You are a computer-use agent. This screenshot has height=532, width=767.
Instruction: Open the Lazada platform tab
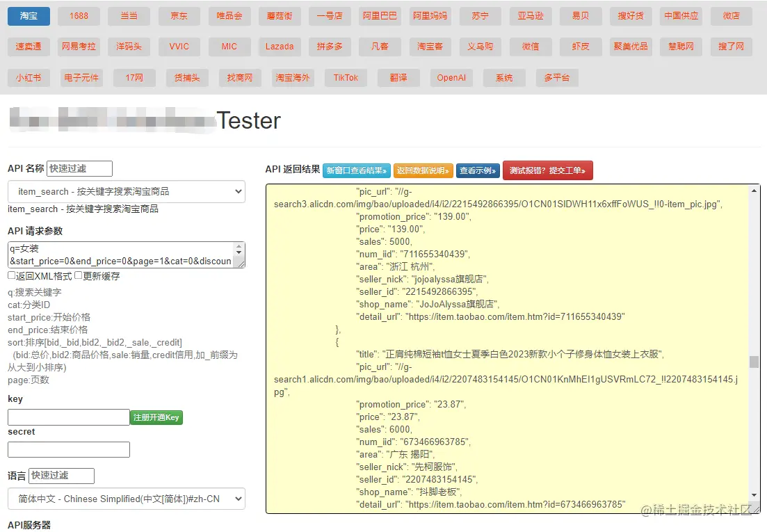tap(280, 47)
